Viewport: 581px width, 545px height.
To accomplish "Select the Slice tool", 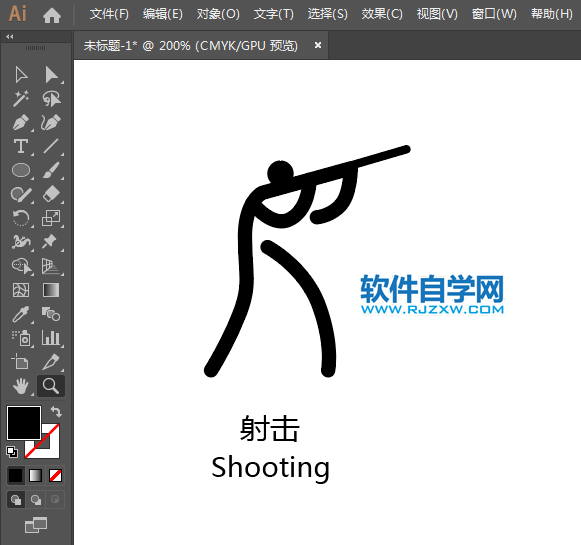I will 51,362.
